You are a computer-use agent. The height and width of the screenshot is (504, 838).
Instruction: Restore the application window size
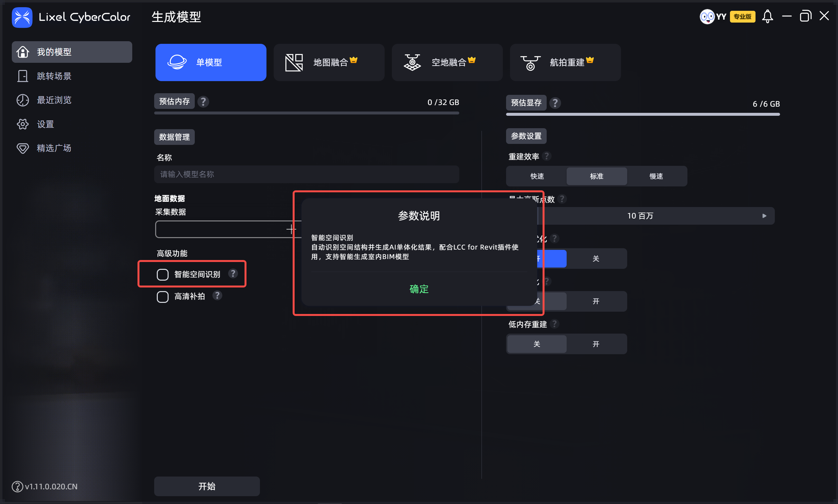(805, 16)
